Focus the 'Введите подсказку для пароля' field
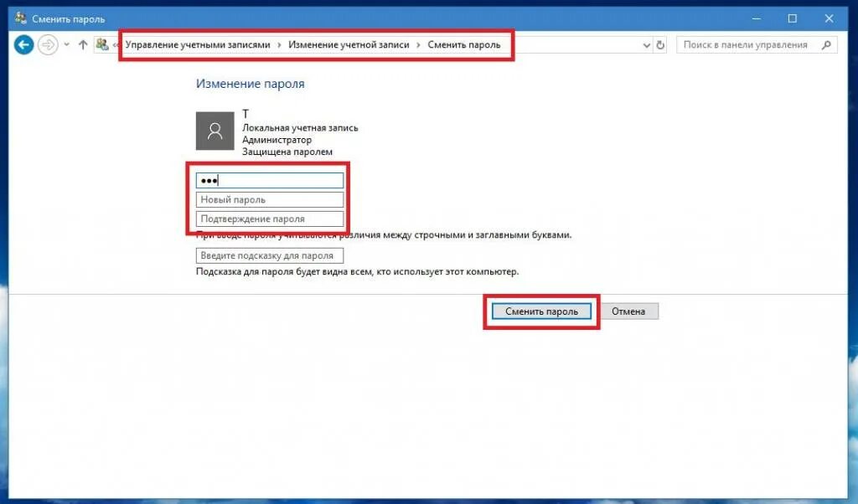 point(270,255)
